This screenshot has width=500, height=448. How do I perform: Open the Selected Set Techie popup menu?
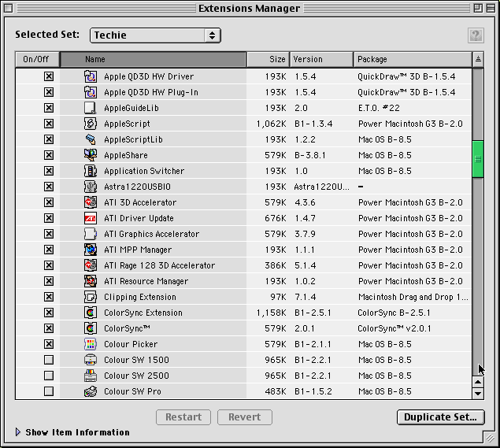[155, 35]
